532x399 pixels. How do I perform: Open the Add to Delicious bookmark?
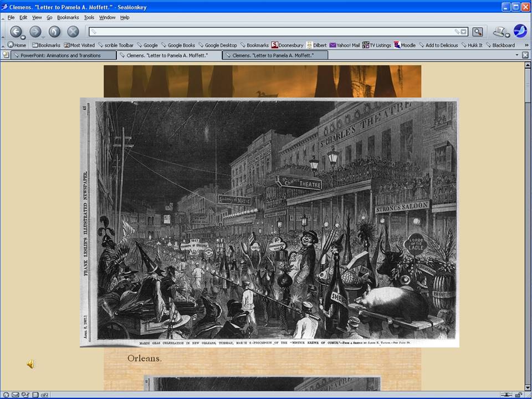pyautogui.click(x=438, y=45)
